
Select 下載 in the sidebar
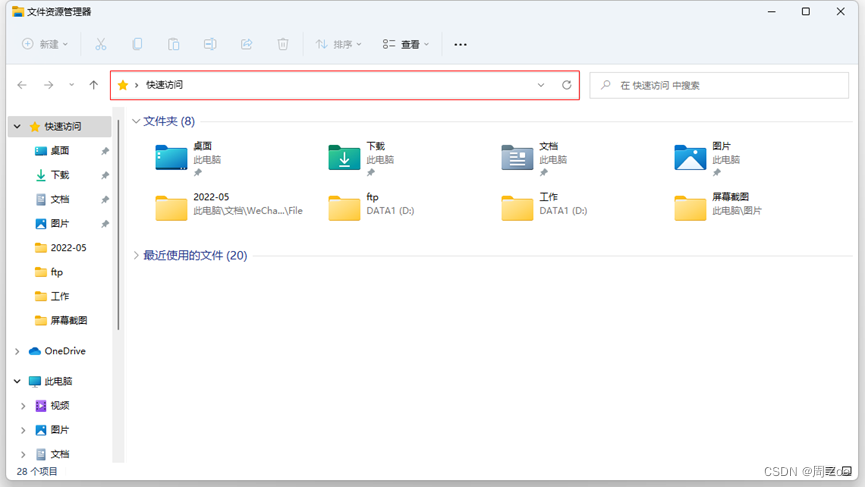tap(60, 175)
